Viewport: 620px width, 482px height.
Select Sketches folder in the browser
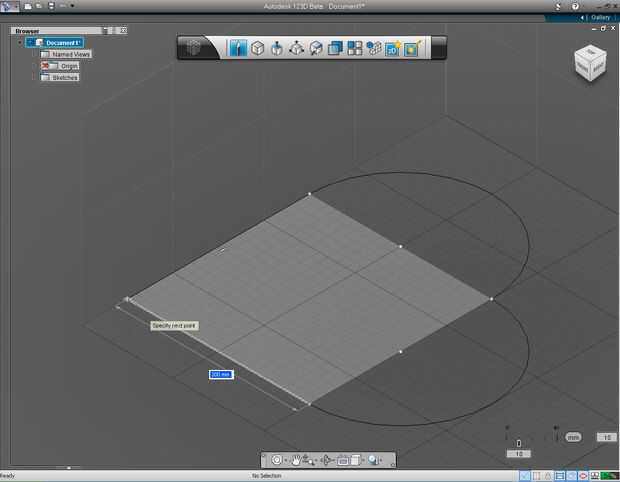pos(65,77)
